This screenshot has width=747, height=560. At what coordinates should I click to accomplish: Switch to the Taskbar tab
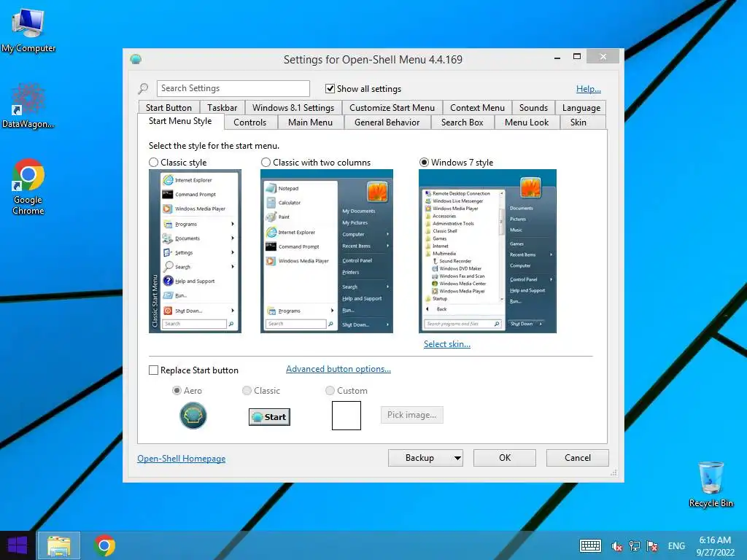222,108
